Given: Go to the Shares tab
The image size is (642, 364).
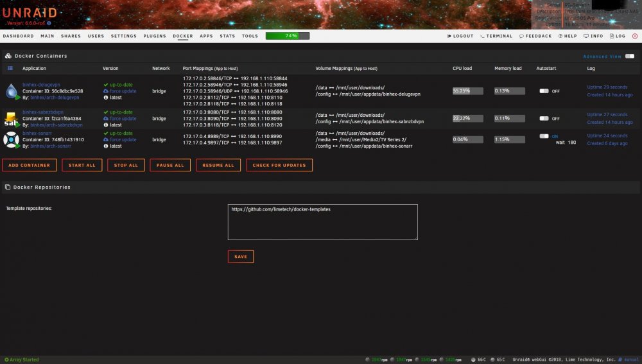Looking at the screenshot, I should [x=71, y=36].
